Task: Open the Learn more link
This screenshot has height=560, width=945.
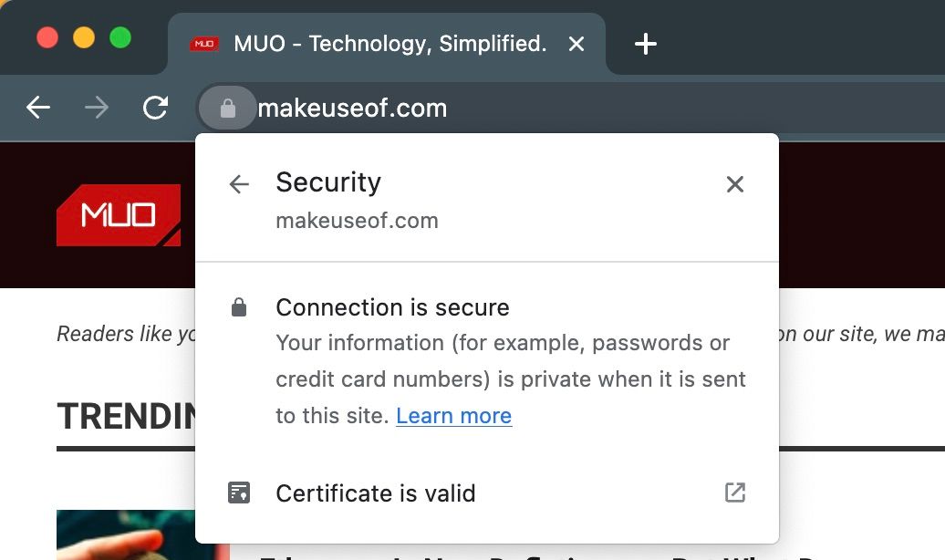Action: (453, 416)
